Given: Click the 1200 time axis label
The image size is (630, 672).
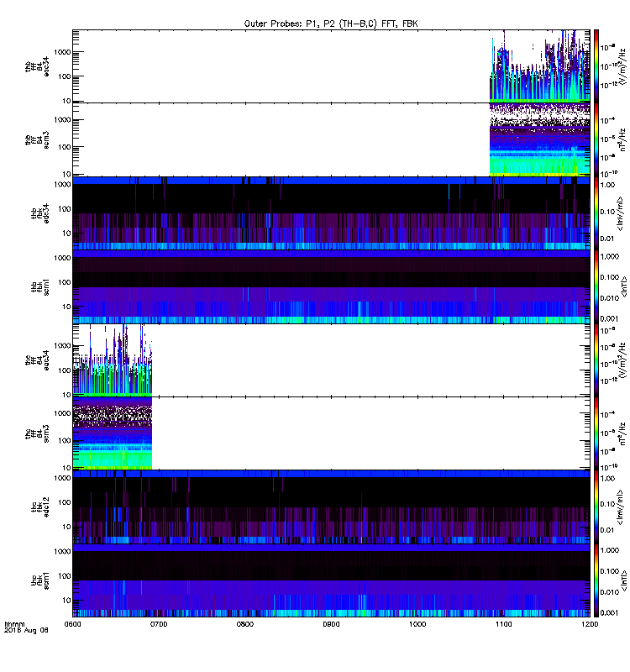Looking at the screenshot, I should coord(590,624).
